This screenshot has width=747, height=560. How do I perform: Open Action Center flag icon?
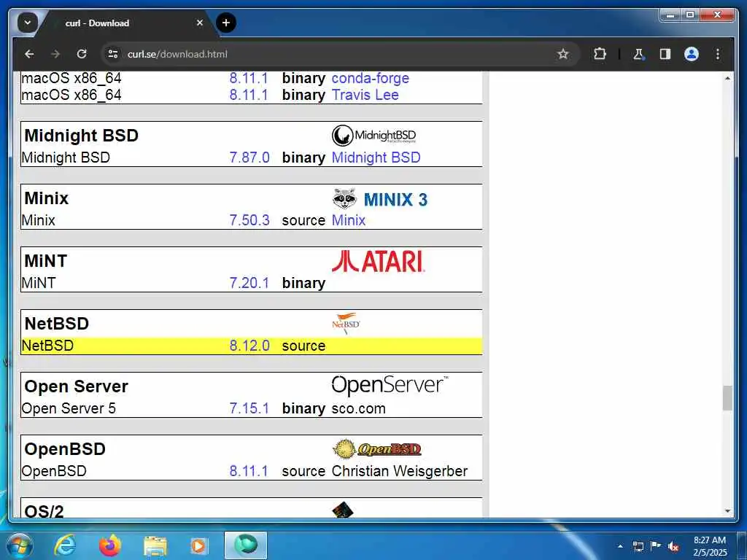click(656, 546)
